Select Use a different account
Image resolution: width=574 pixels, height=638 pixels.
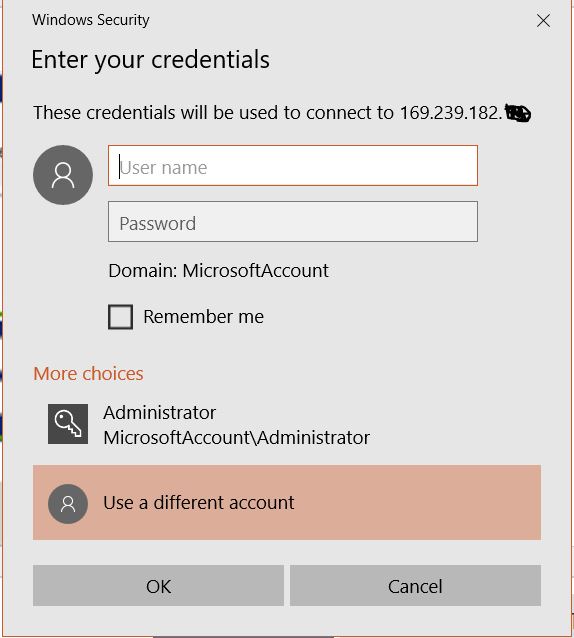click(x=287, y=503)
